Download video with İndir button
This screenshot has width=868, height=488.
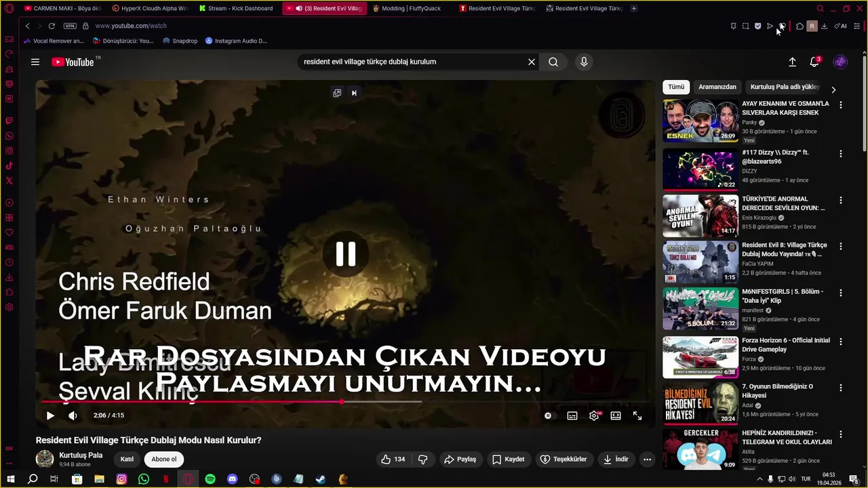[616, 459]
